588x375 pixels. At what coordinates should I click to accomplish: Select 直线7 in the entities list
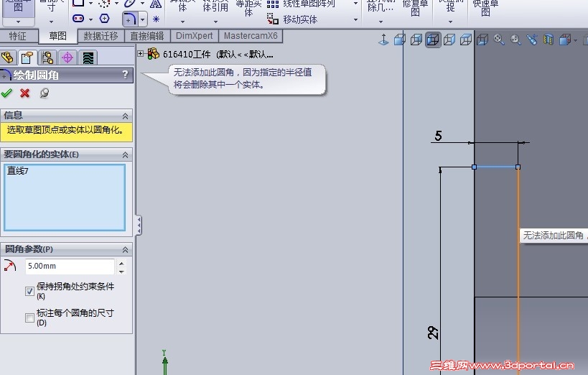18,171
